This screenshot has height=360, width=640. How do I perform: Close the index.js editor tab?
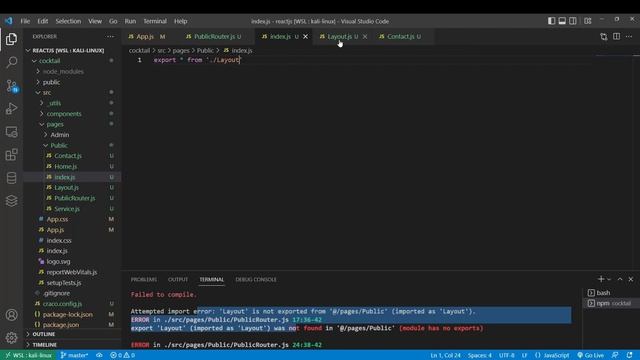coord(305,36)
